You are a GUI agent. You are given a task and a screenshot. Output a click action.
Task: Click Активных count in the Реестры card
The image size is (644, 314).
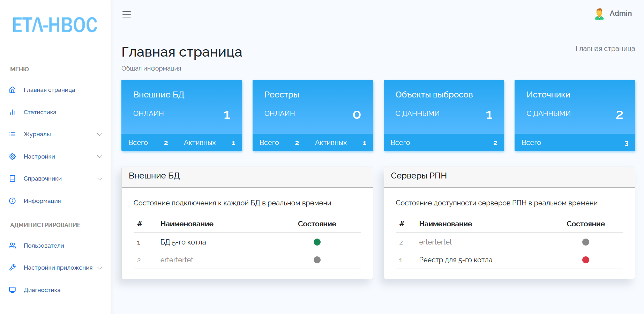coord(365,143)
